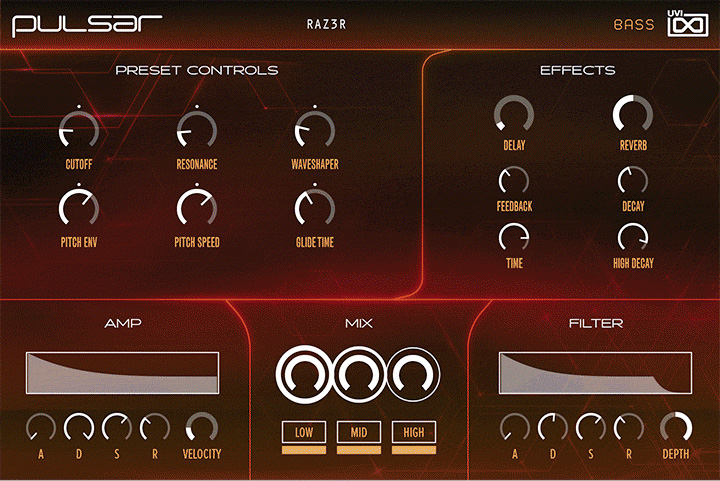Screen dimensions: 720x481
Task: Click the indicator bar under LOW
Action: coord(304,450)
